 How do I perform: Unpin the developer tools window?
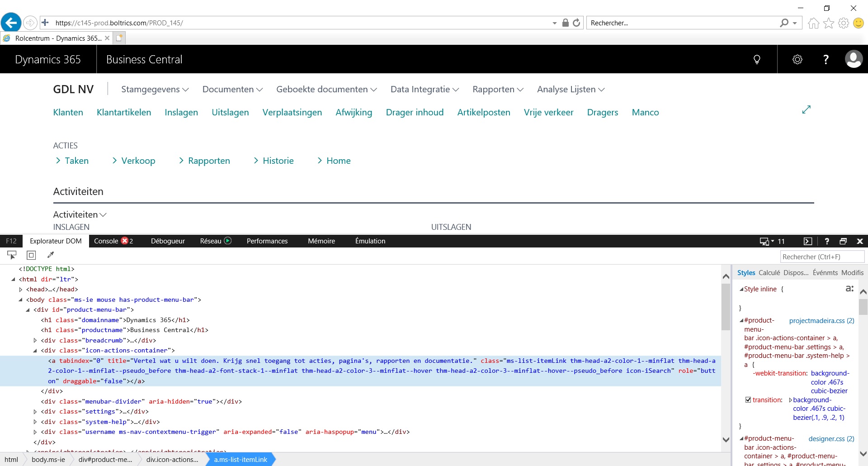point(843,241)
